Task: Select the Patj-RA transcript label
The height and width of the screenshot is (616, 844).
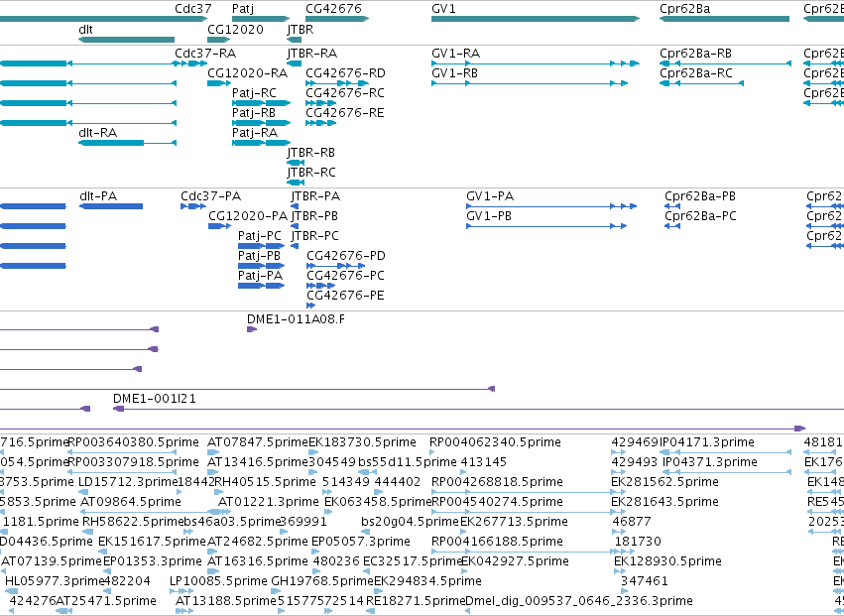Action: click(x=255, y=133)
